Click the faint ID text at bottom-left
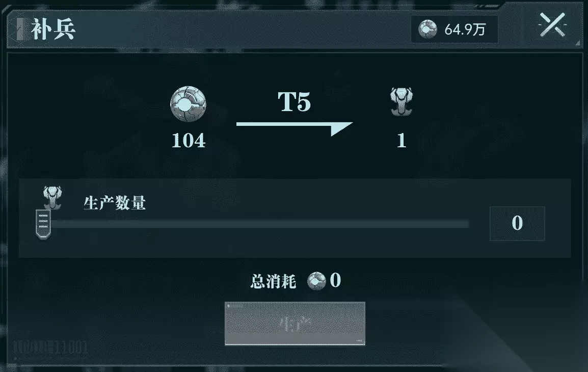Viewport: 588px width, 372px height. pos(50,347)
